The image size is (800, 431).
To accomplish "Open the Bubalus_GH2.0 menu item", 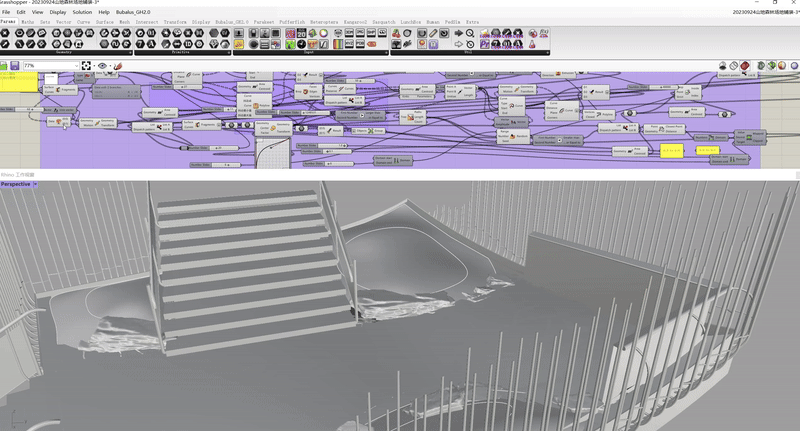I will [134, 12].
